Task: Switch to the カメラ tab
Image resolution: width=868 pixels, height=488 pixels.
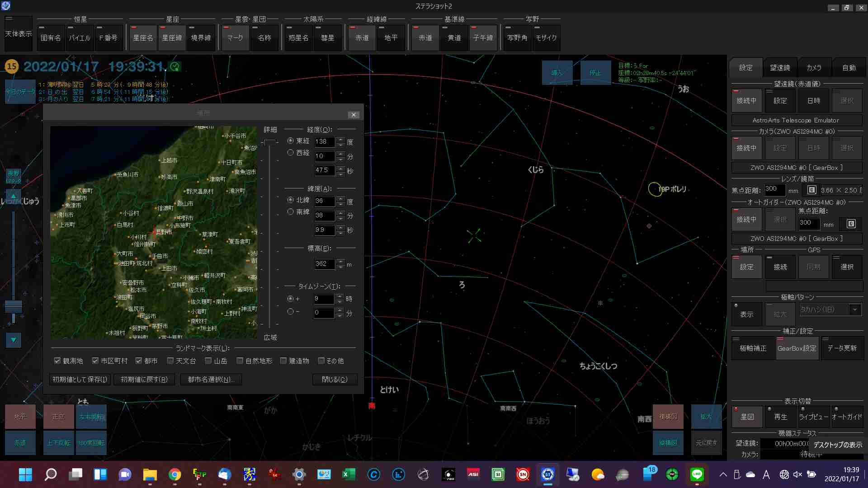Action: tap(814, 68)
